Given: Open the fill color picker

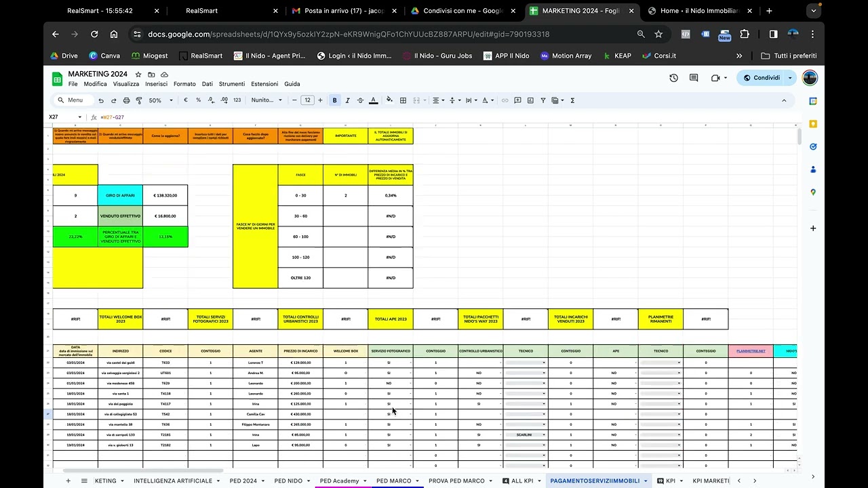Looking at the screenshot, I should (x=389, y=100).
